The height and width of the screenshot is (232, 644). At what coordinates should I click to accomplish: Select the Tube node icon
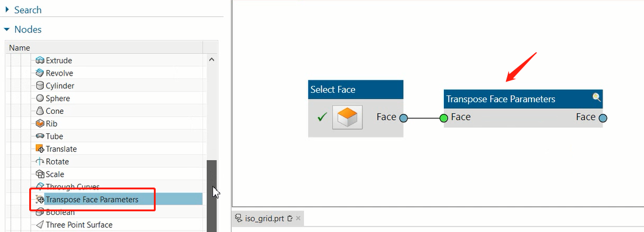40,136
